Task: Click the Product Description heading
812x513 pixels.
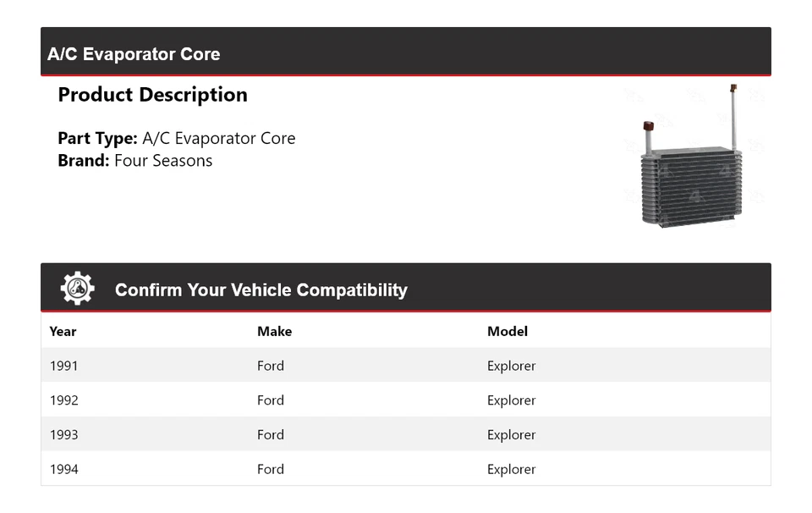Action: (152, 95)
